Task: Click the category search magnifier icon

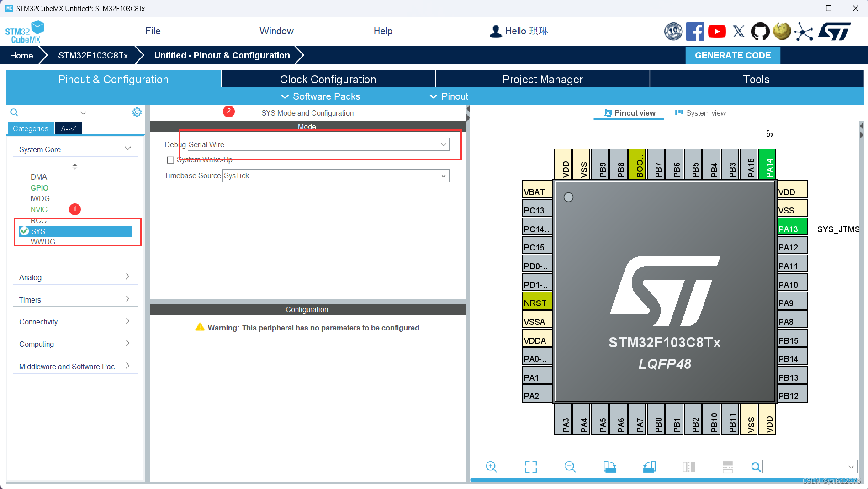Action: 14,112
